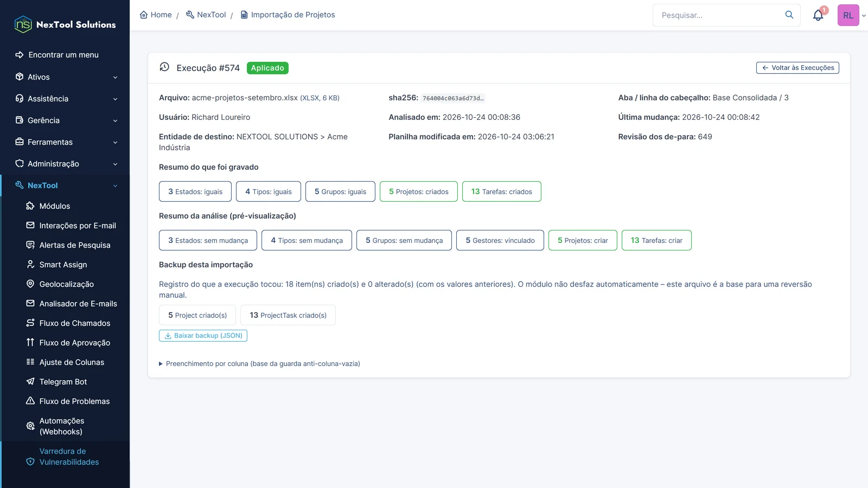Click the 13 Tarefas: criar chip
Image resolution: width=868 pixels, height=488 pixels.
[x=656, y=240]
